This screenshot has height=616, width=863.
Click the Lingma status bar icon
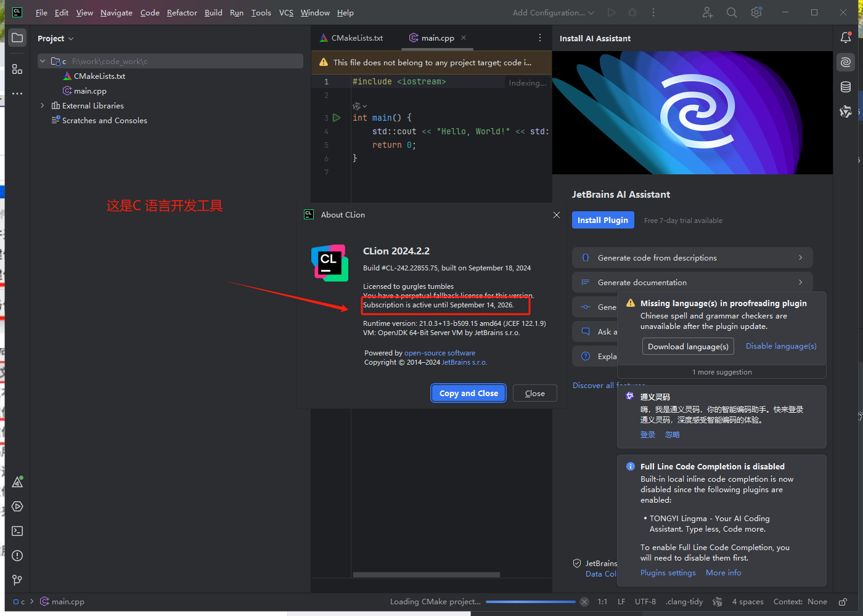[x=718, y=602]
